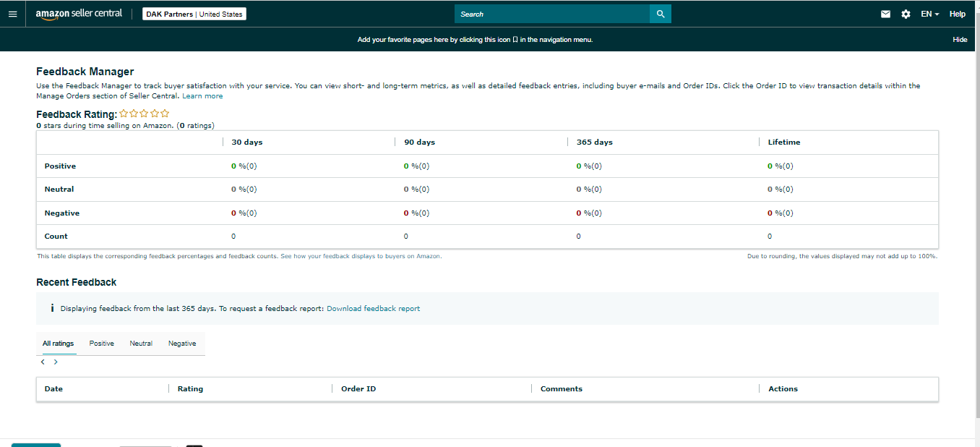This screenshot has height=447, width=980.
Task: Click the Lifetime column header
Action: click(x=784, y=142)
